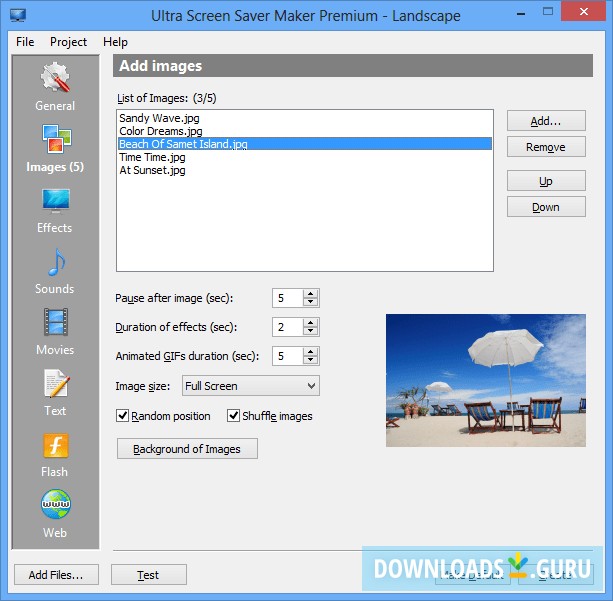Open the Web globe icon
This screenshot has height=601, width=613.
click(x=56, y=504)
